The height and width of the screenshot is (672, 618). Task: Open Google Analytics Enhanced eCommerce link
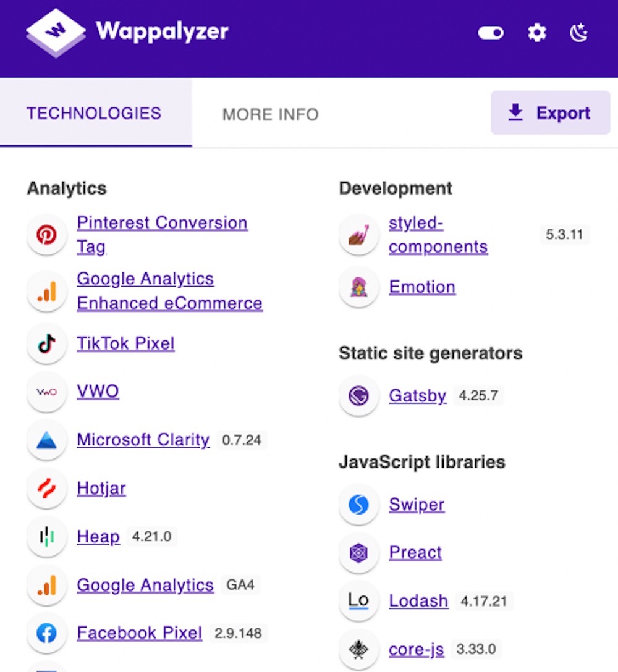pyautogui.click(x=169, y=291)
